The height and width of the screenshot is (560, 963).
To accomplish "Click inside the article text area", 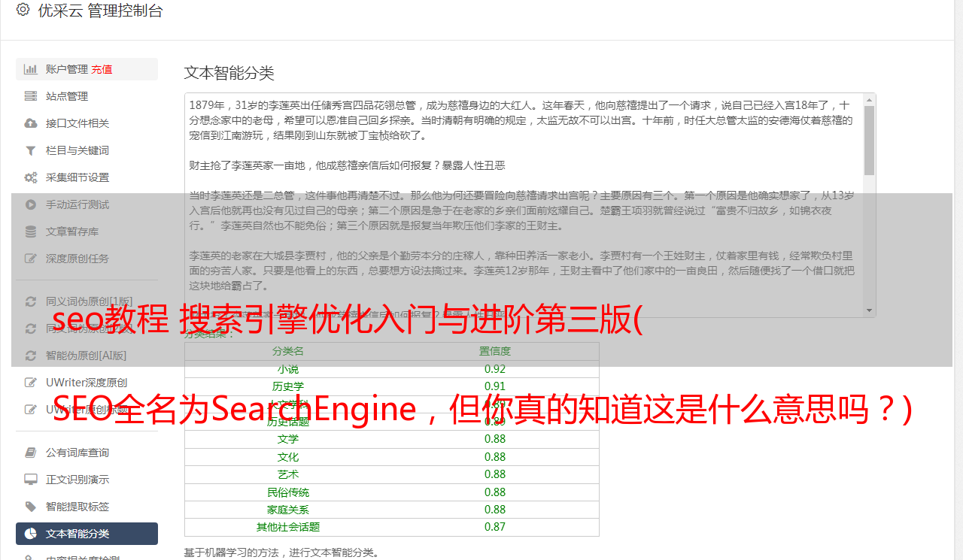I will point(524,205).
